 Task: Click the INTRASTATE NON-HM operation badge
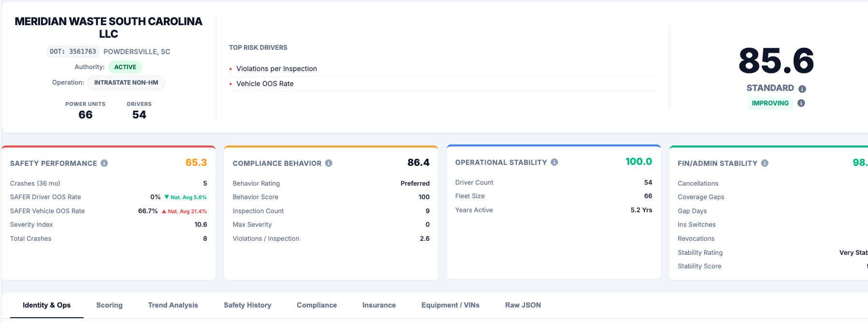click(126, 83)
